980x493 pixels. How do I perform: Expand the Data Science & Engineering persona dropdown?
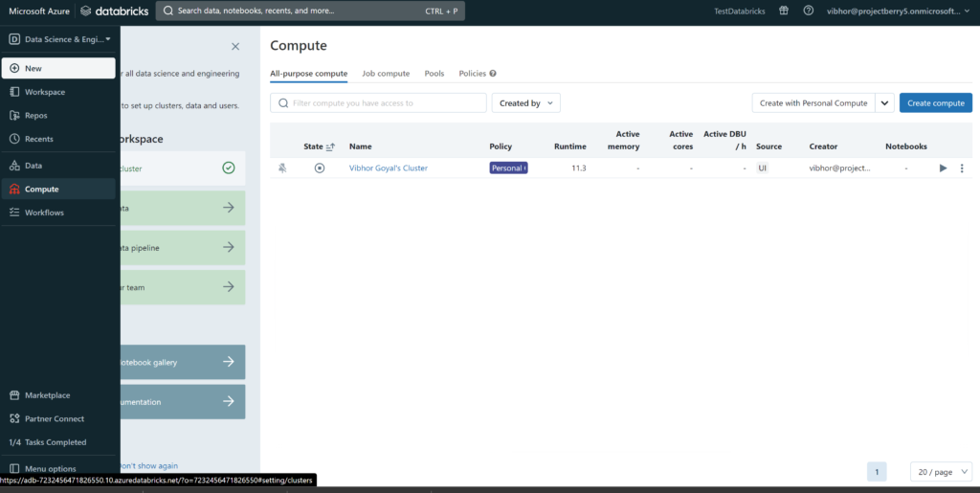[x=59, y=39]
